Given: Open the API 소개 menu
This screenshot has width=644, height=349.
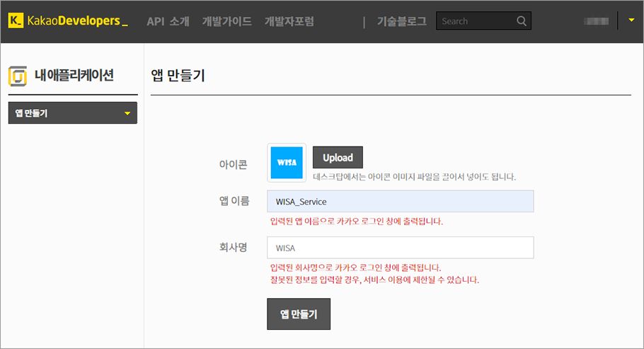Looking at the screenshot, I should (x=168, y=21).
